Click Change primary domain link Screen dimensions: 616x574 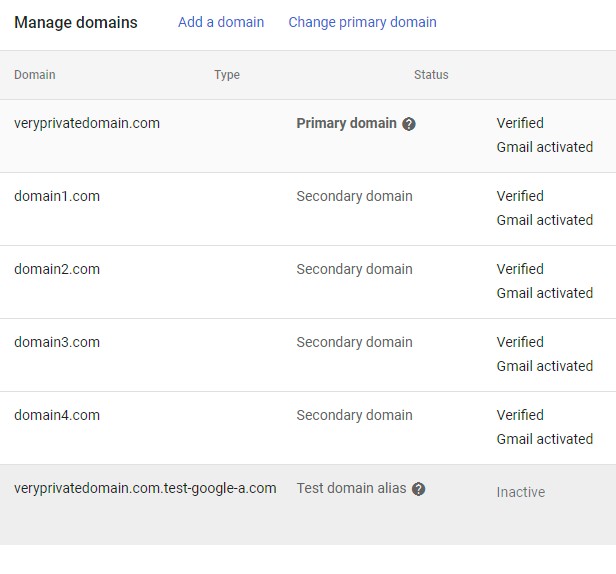click(362, 22)
